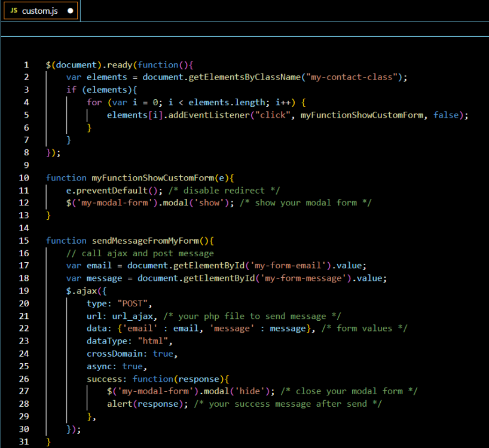The height and width of the screenshot is (448, 489).
Task: Click line number 1 in the gutter
Action: click(26, 65)
